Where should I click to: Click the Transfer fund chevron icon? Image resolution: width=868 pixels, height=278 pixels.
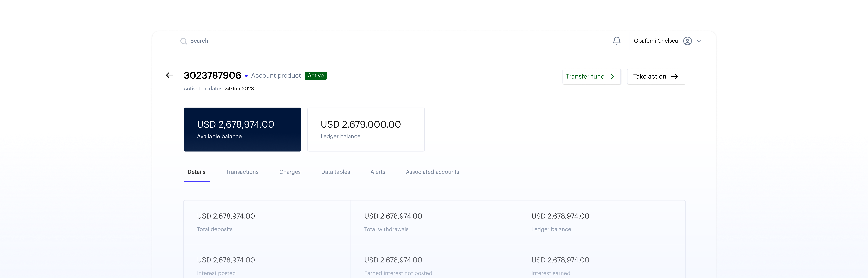[x=613, y=77]
